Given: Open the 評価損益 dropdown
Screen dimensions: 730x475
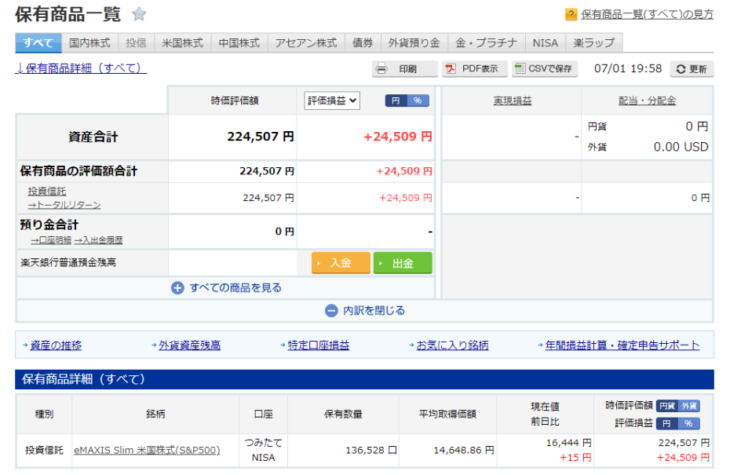Looking at the screenshot, I should pos(332,101).
